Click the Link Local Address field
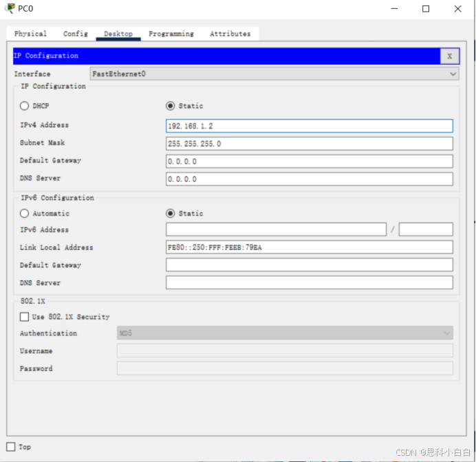This screenshot has width=476, height=462. pyautogui.click(x=310, y=247)
